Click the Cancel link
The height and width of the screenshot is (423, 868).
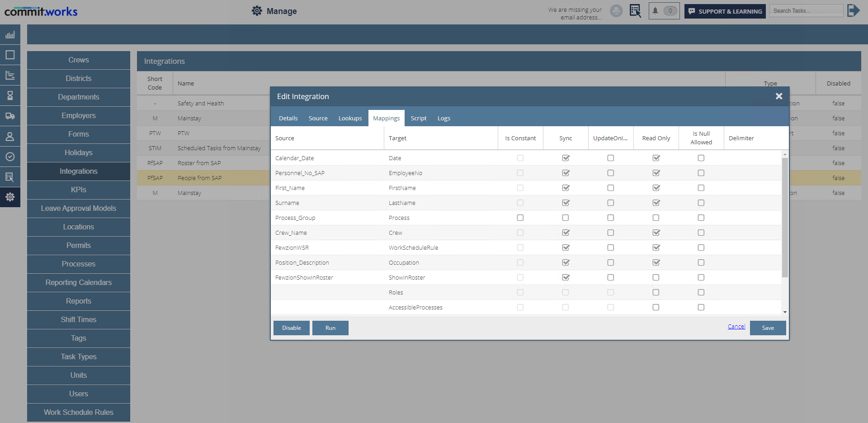pyautogui.click(x=736, y=326)
